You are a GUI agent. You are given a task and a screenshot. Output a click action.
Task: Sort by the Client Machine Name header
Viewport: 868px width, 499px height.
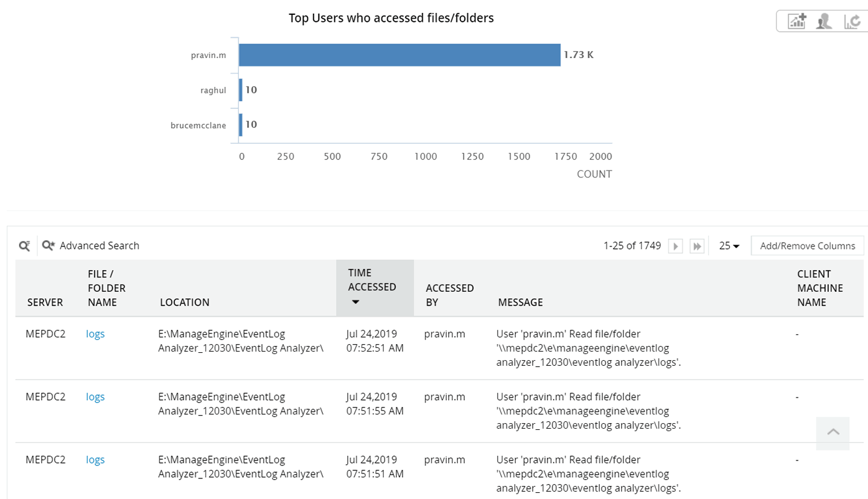tap(819, 288)
